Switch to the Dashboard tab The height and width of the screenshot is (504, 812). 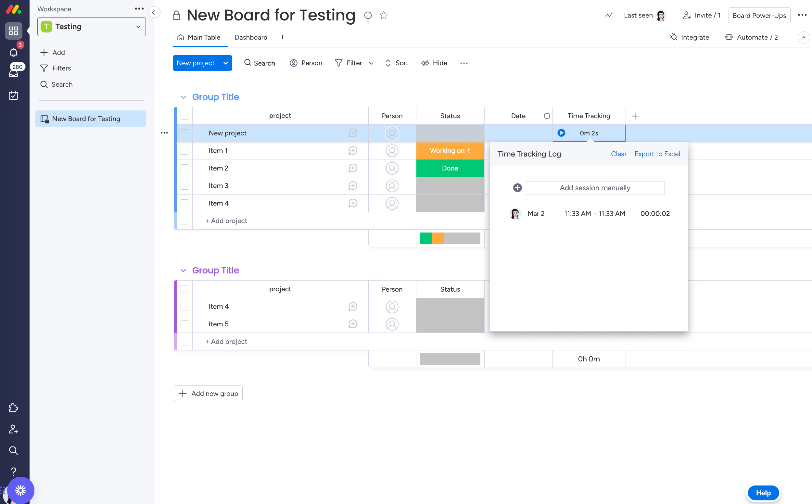tap(251, 37)
